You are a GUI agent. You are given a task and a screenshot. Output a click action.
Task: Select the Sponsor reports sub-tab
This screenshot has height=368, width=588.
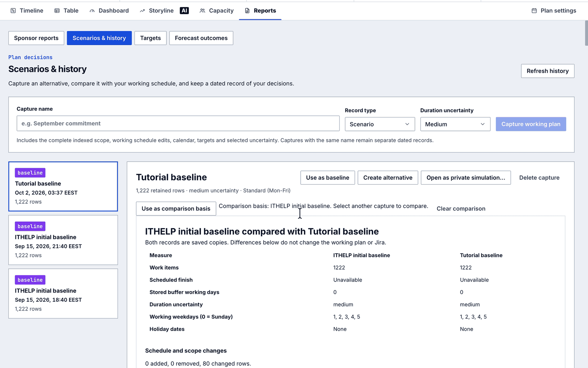coord(36,38)
